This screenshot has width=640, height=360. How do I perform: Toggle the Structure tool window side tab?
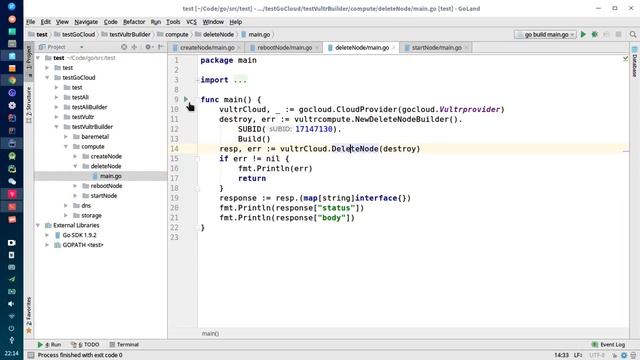29,104
